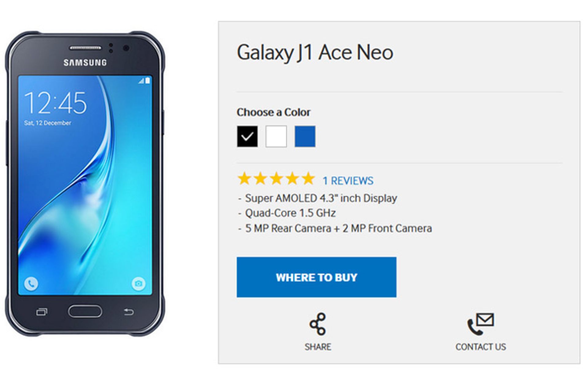
Task: Click the Share icon
Action: (x=318, y=324)
